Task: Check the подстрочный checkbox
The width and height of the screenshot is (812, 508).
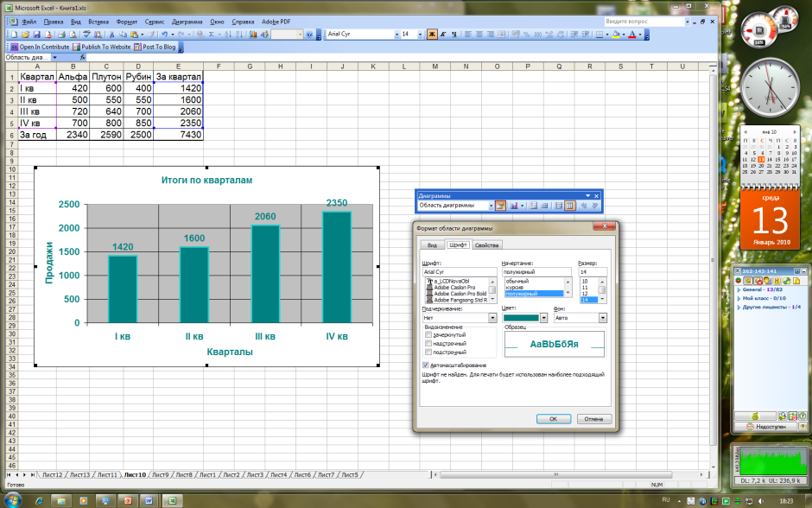Action: [428, 352]
